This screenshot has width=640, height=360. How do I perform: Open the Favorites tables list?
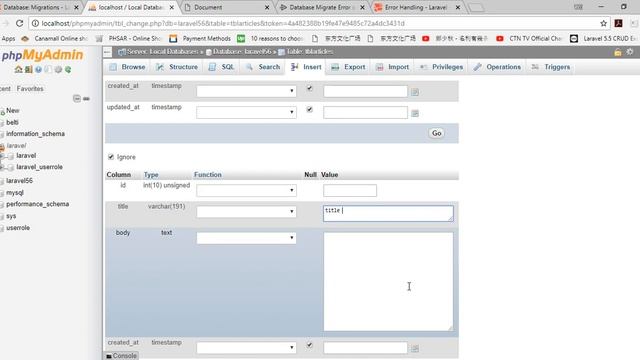(x=30, y=89)
